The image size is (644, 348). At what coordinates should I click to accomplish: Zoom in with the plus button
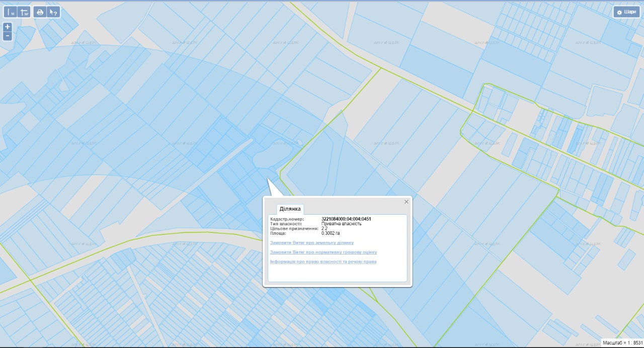(8, 27)
